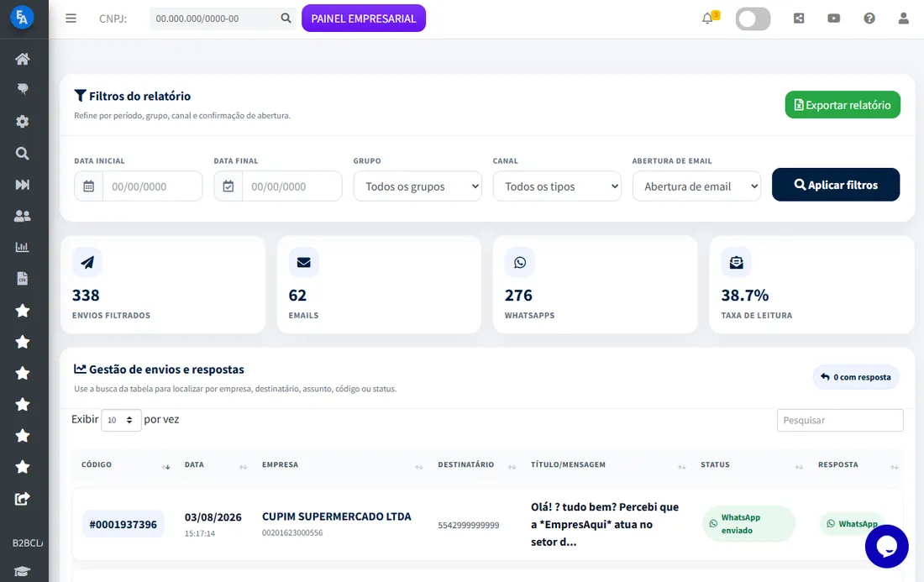Click the share icon in top bar
Image resolution: width=924 pixels, height=582 pixels.
(799, 18)
